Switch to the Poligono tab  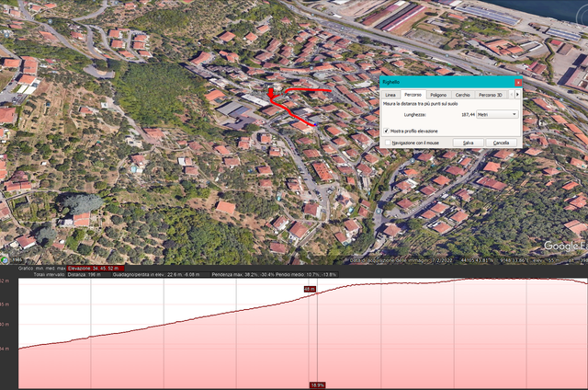coord(438,95)
